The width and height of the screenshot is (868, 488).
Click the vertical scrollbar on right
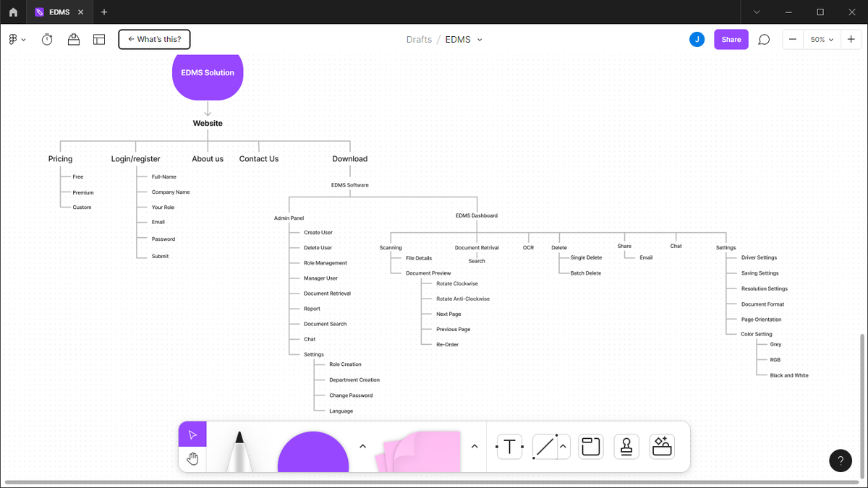861,405
